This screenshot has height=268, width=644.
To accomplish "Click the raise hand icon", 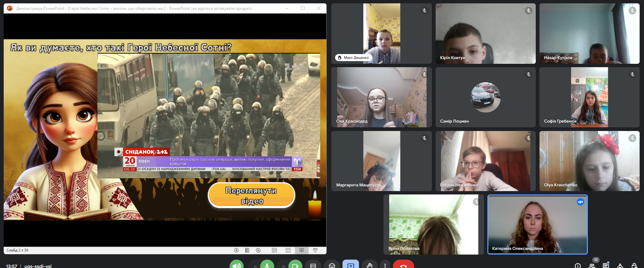I will point(369,265).
